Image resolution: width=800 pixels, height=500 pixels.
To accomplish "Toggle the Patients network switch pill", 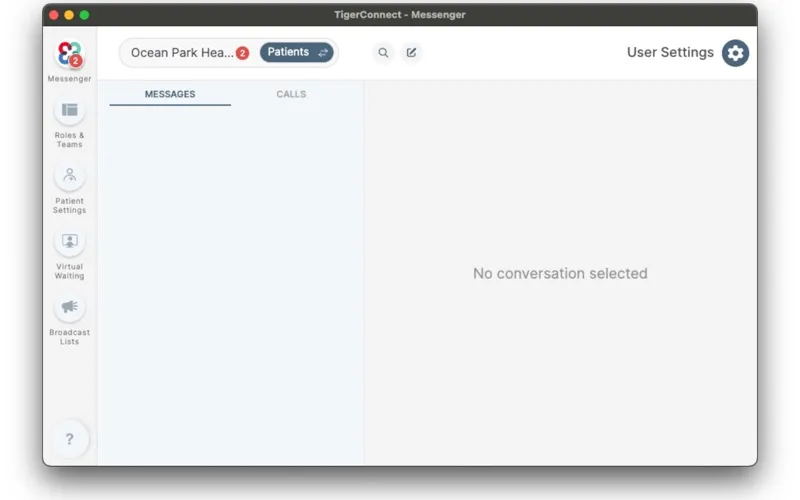I will tap(296, 53).
